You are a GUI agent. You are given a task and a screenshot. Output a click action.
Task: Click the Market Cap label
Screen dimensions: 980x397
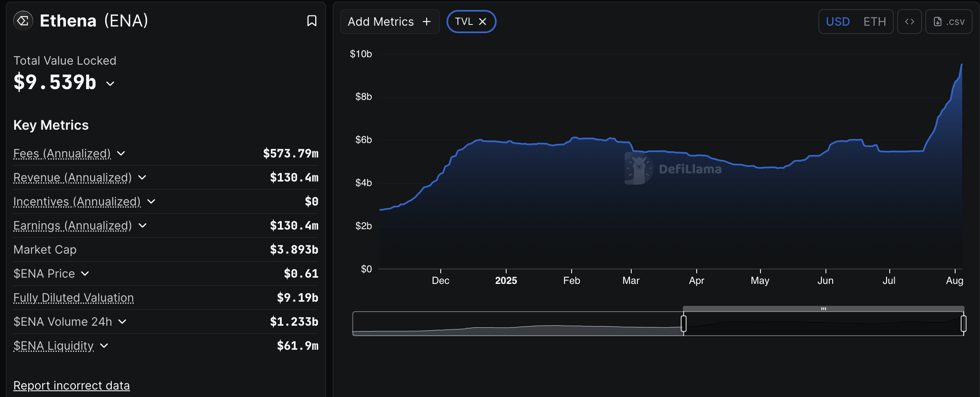45,249
